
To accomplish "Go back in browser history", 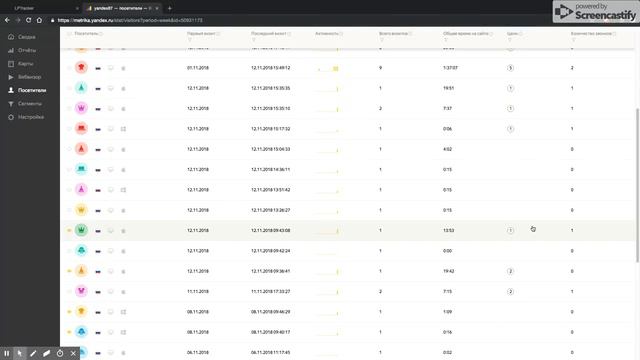I will point(7,20).
